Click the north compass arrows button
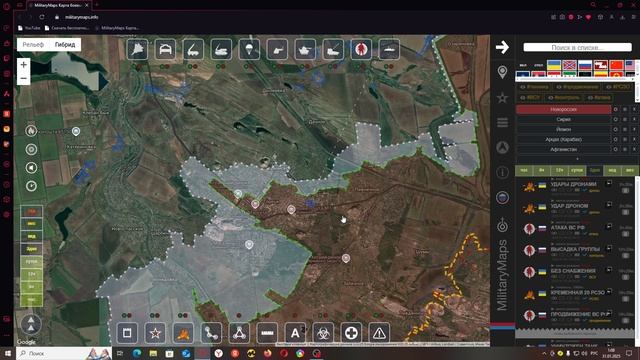640x360 pixels. pos(31,324)
